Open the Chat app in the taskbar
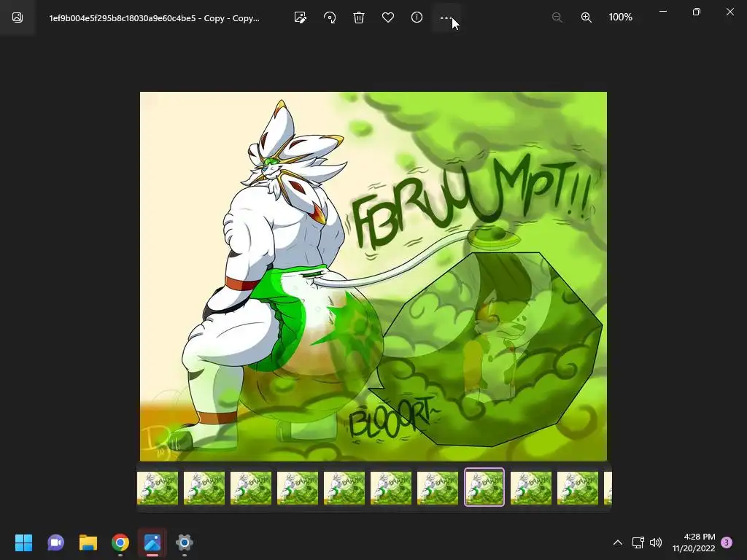Screen dimensions: 747x560 click(x=55, y=542)
